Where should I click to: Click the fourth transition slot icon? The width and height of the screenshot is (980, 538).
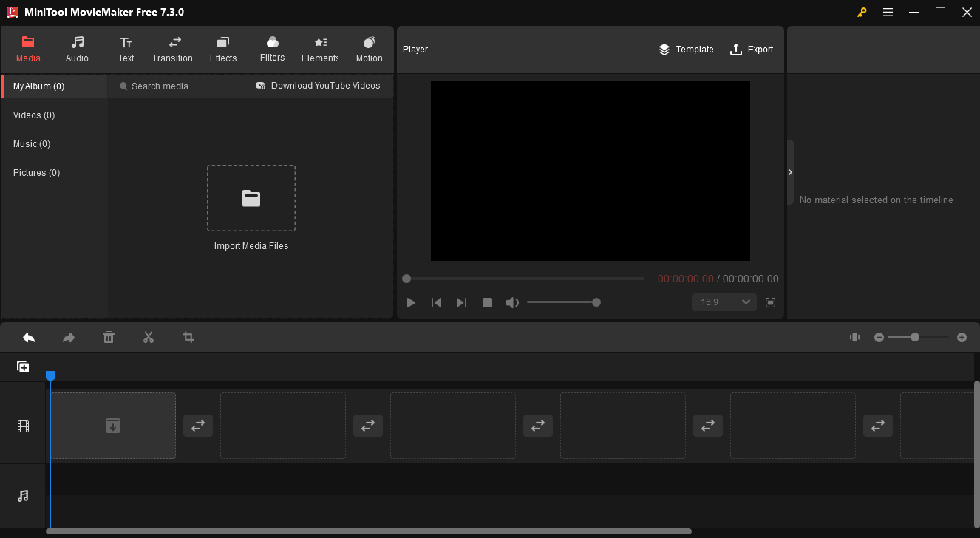708,426
